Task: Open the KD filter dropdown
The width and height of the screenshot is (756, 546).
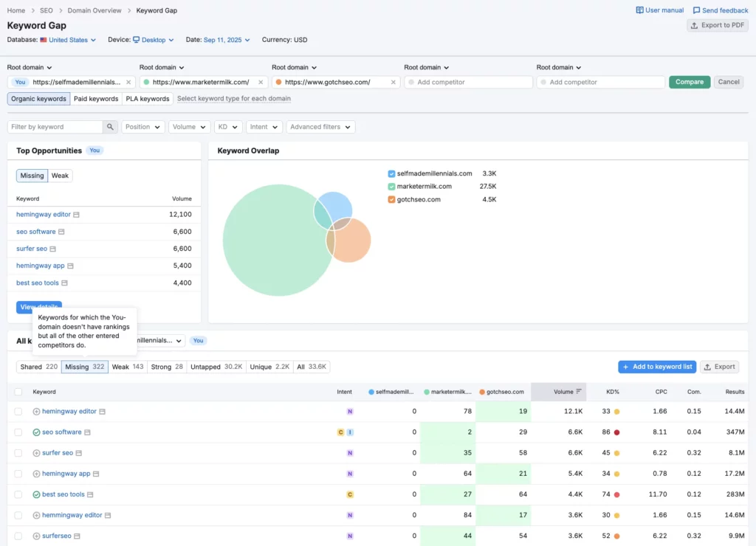Action: point(228,126)
